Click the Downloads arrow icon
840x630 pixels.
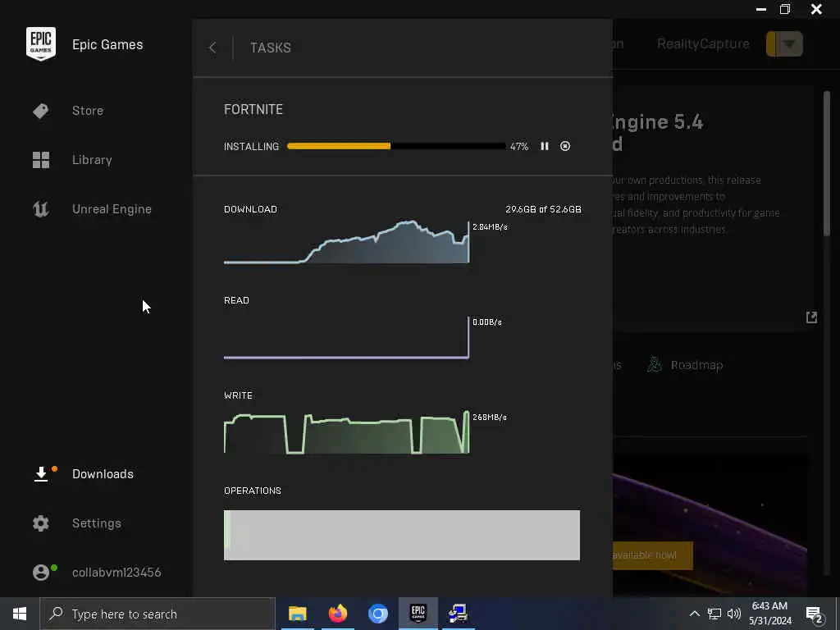pyautogui.click(x=41, y=474)
